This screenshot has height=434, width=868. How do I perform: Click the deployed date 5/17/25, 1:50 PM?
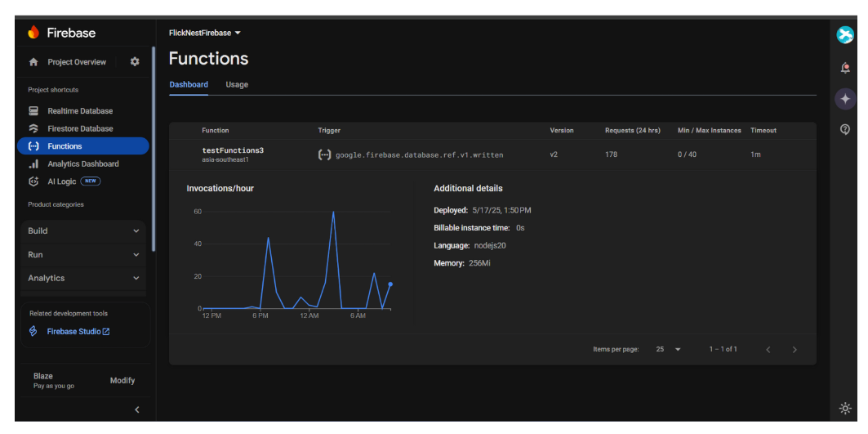(x=501, y=210)
